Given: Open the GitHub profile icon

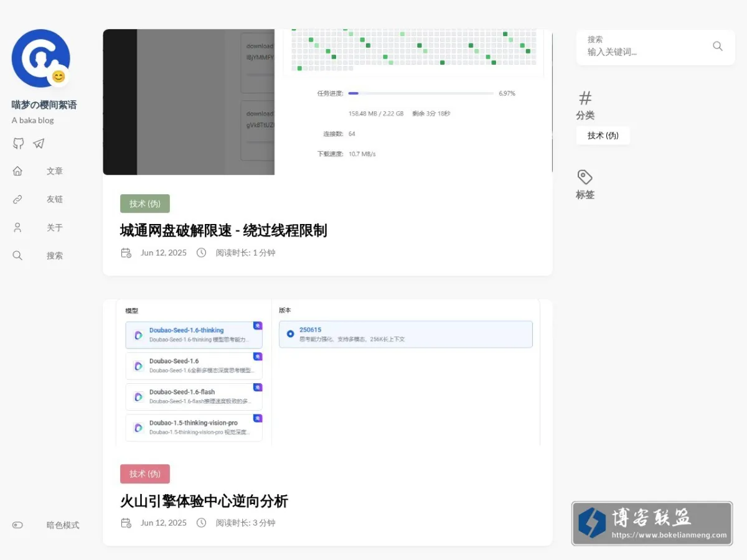Looking at the screenshot, I should pos(19,143).
